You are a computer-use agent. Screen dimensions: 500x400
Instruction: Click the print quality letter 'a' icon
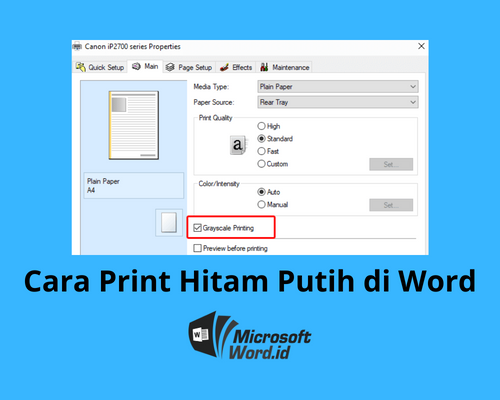(238, 145)
